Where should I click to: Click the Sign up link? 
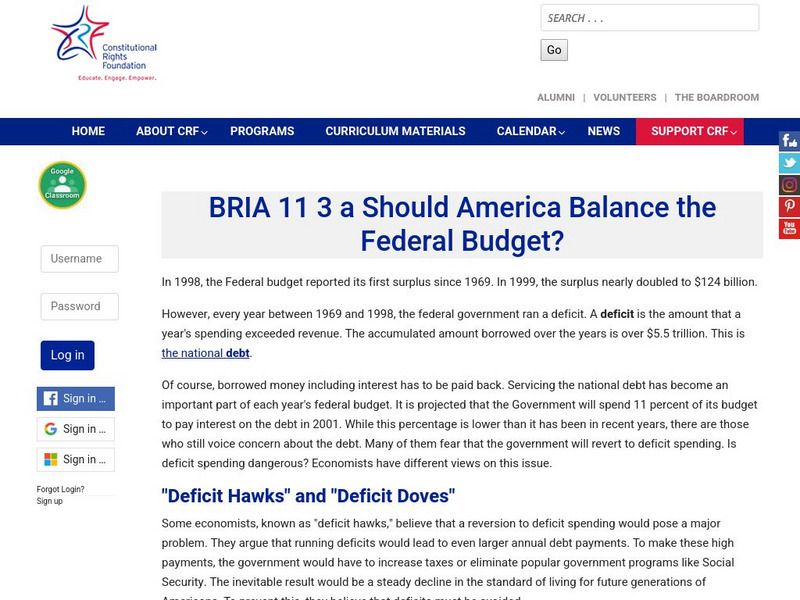(49, 501)
